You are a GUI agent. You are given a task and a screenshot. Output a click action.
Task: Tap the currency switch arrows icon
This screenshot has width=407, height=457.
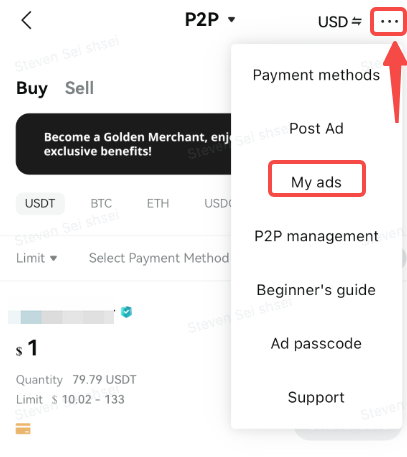(x=357, y=22)
